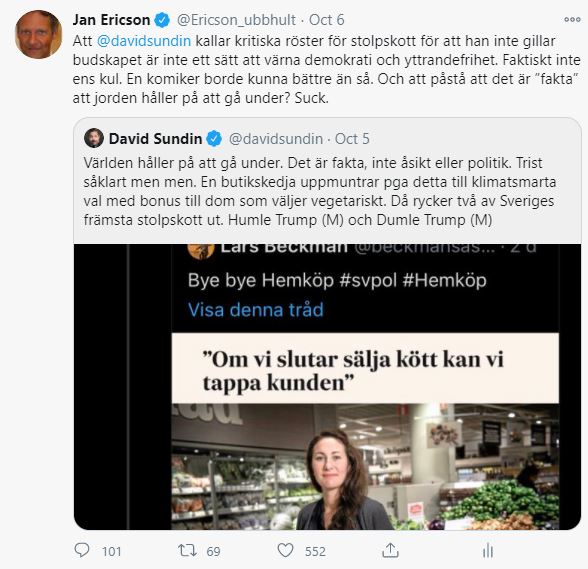This screenshot has width=588, height=569.
Task: Click 'Visa denna tråd' in the image
Action: pos(256,310)
